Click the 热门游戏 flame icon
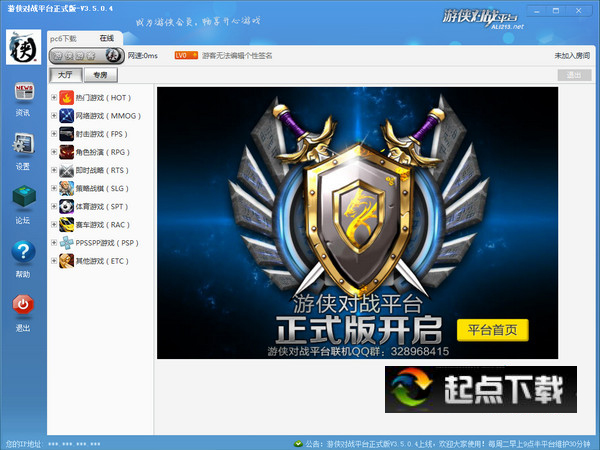Image resolution: width=600 pixels, height=450 pixels. point(67,98)
